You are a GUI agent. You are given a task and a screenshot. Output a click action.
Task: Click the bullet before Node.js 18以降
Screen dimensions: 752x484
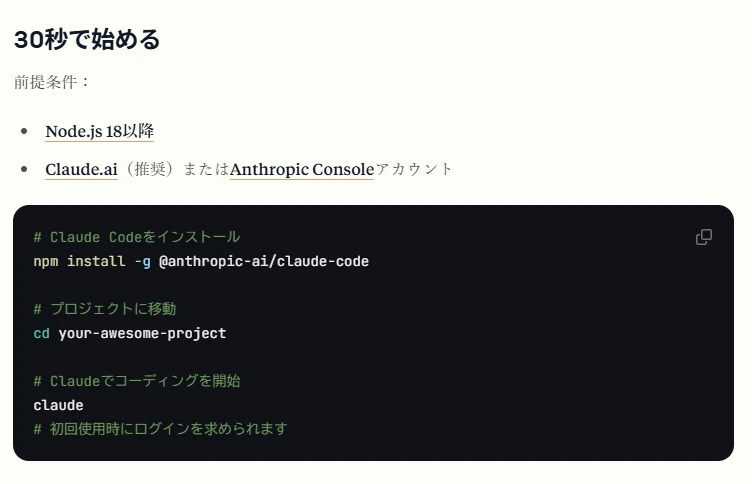[x=24, y=131]
